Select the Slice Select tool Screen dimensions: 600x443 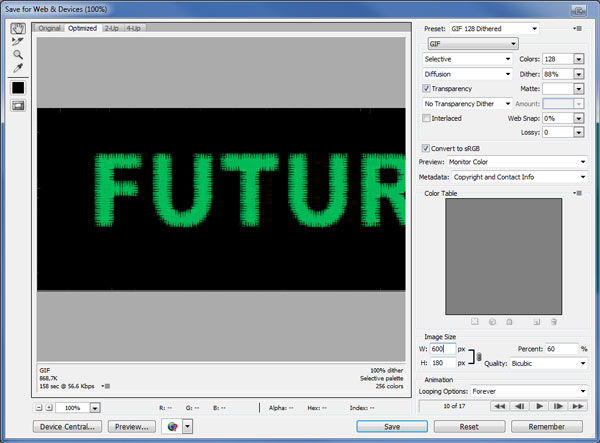click(17, 42)
